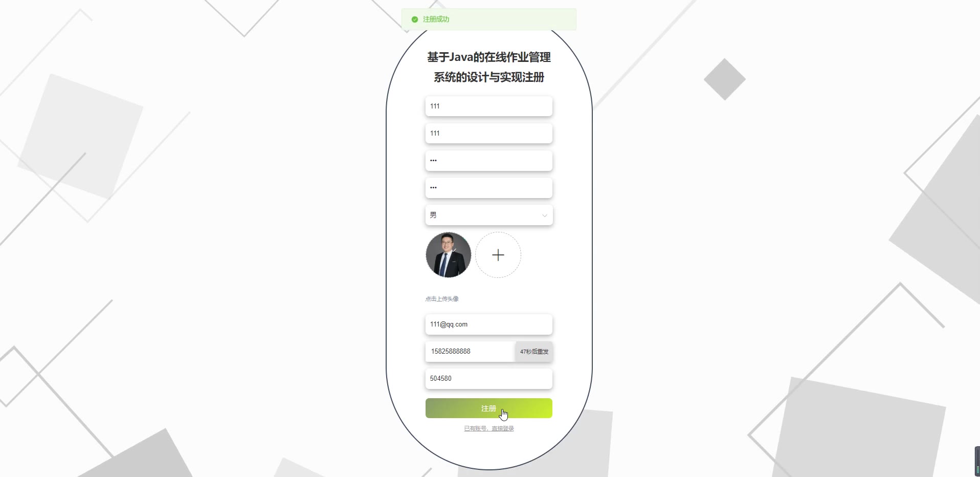The image size is (980, 477).
Task: Click the 47秒后重发 resend code button
Action: coord(534,352)
